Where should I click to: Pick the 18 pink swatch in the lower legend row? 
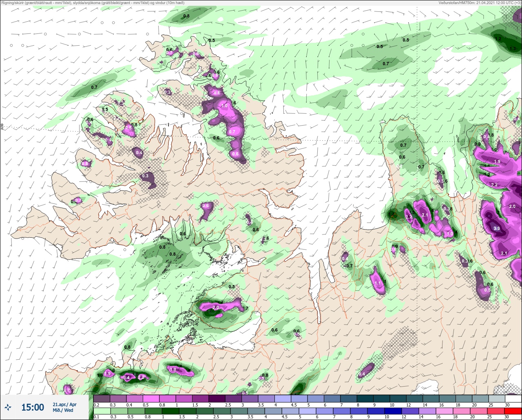(x=462, y=411)
